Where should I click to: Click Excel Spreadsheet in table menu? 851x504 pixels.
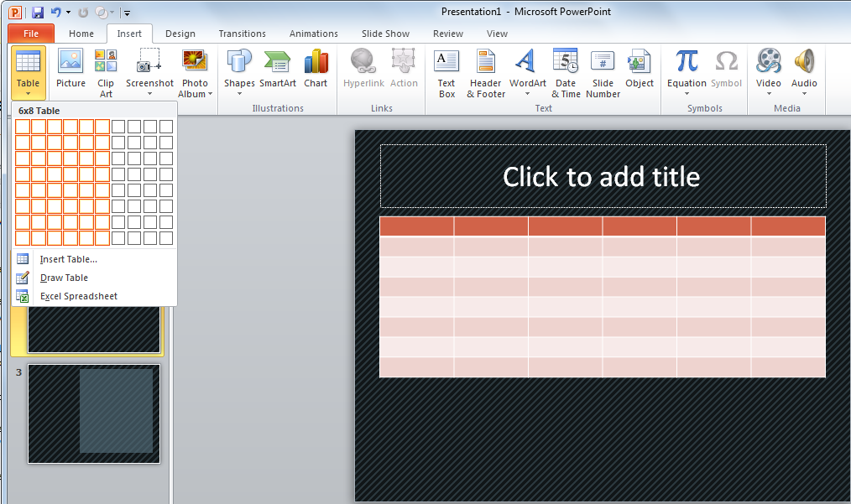pos(78,296)
